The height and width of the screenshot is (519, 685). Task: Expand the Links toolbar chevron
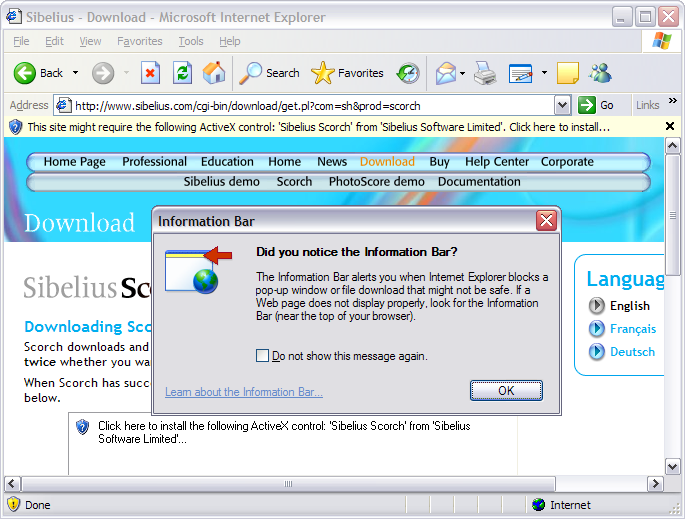(x=673, y=101)
